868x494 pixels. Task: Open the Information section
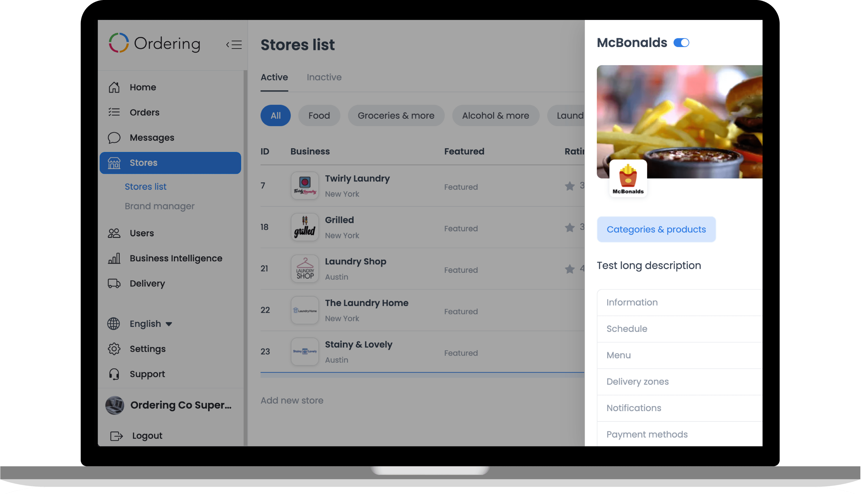679,302
